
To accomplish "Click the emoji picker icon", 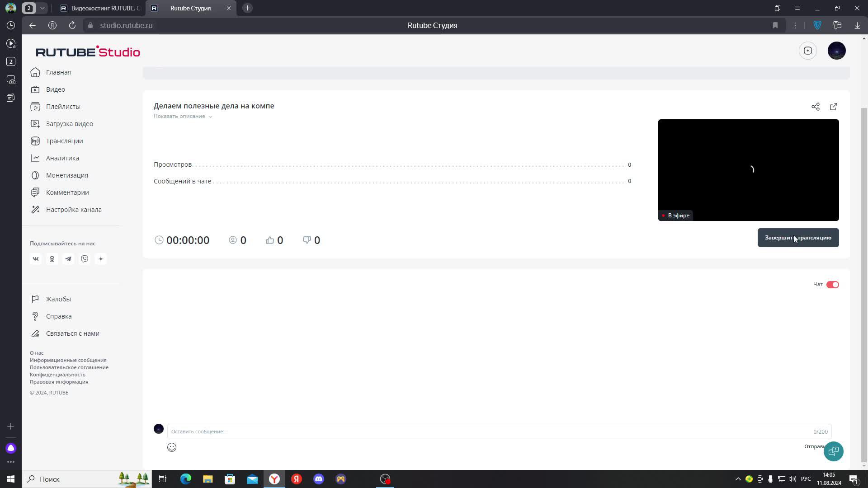I will point(172,448).
